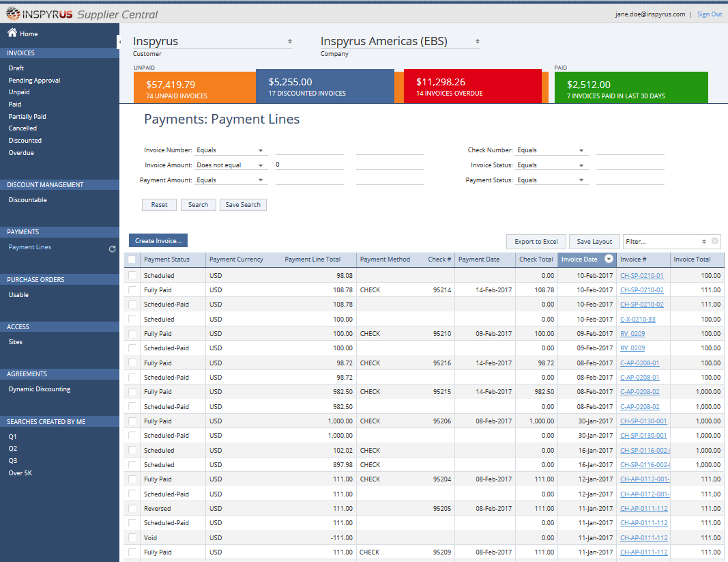
Task: Open Invoice Amount operator dropdown
Action: point(231,165)
